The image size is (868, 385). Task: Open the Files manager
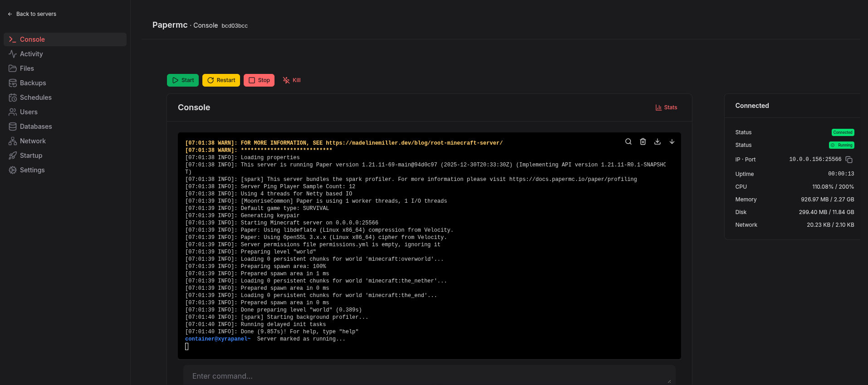click(27, 68)
